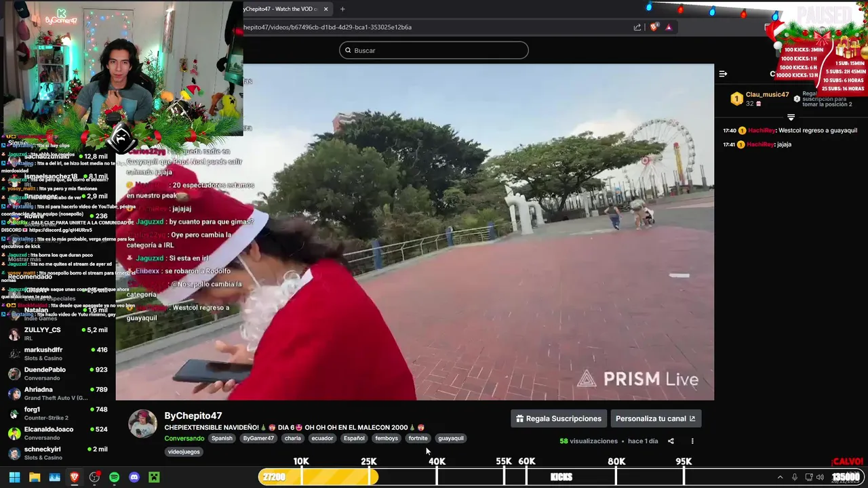This screenshot has height=488, width=868.
Task: Click ElcanaldeJoaco channel avatar in sidebar
Action: click(14, 433)
